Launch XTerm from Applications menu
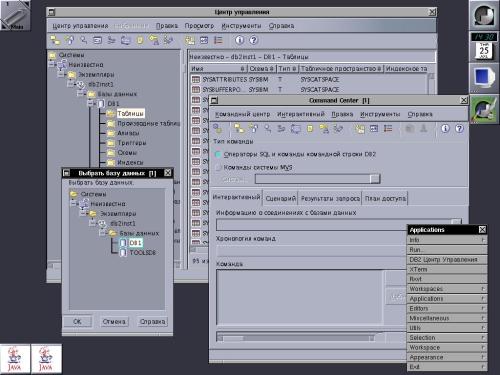The image size is (500, 375). tap(447, 269)
